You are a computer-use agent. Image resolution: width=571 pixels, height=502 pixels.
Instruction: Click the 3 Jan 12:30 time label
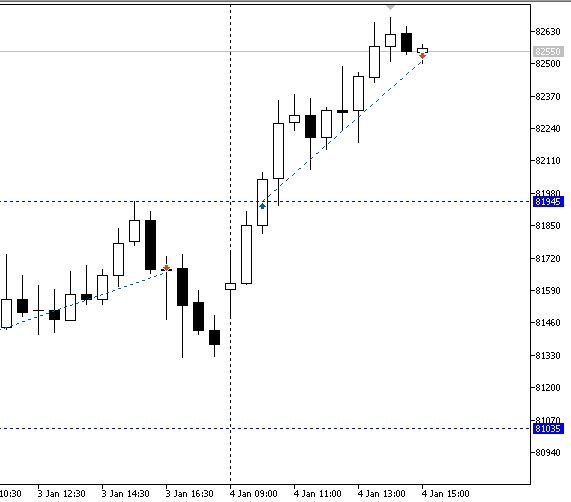coord(61,494)
